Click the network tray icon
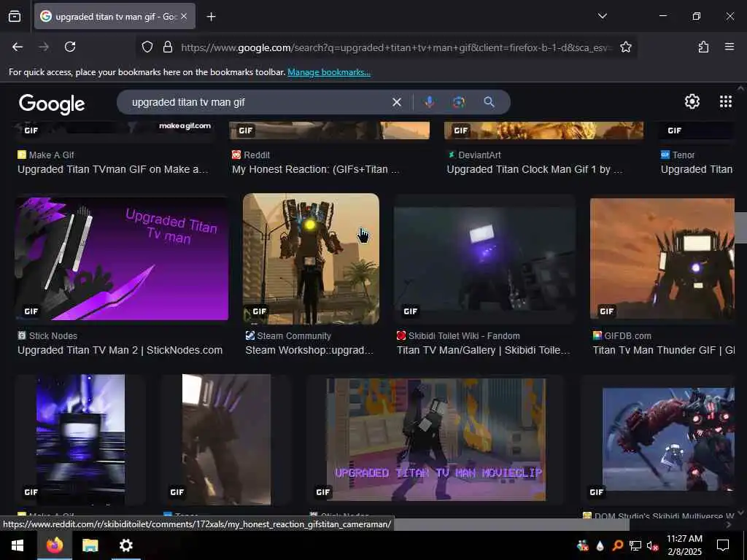747x560 pixels. click(x=635, y=545)
